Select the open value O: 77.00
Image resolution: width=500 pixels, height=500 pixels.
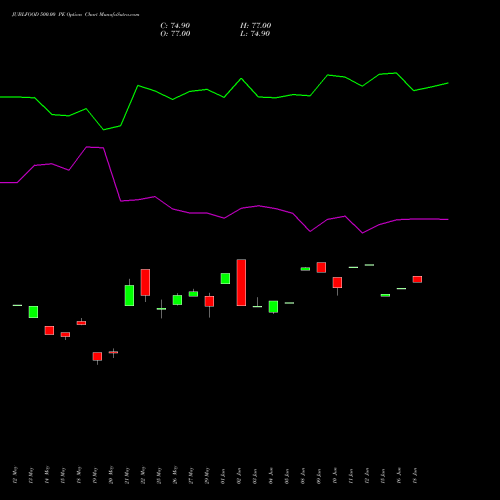click(175, 34)
